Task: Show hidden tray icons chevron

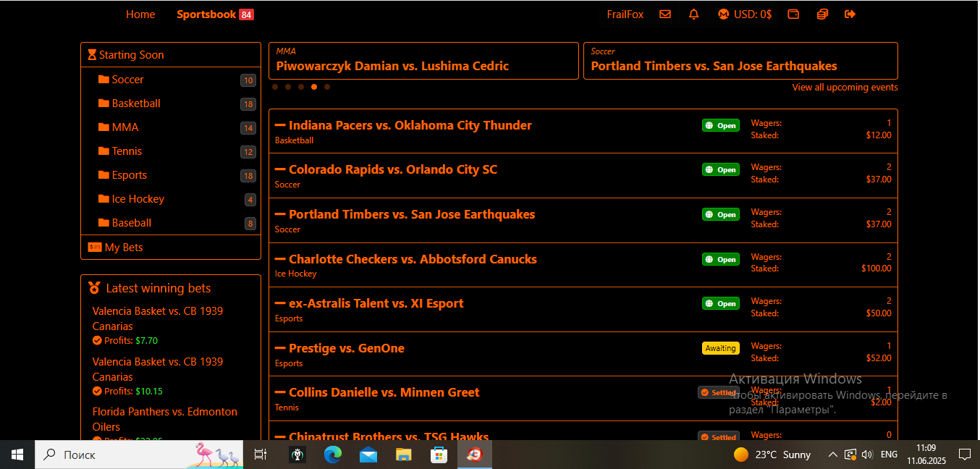Action: 833,455
